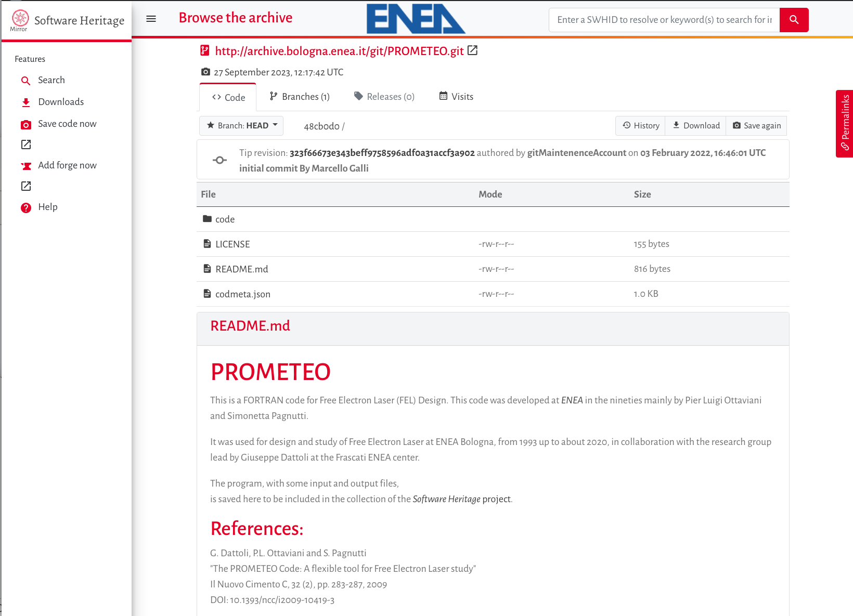Switch to the Visits tab
This screenshot has height=616, width=853.
(456, 96)
